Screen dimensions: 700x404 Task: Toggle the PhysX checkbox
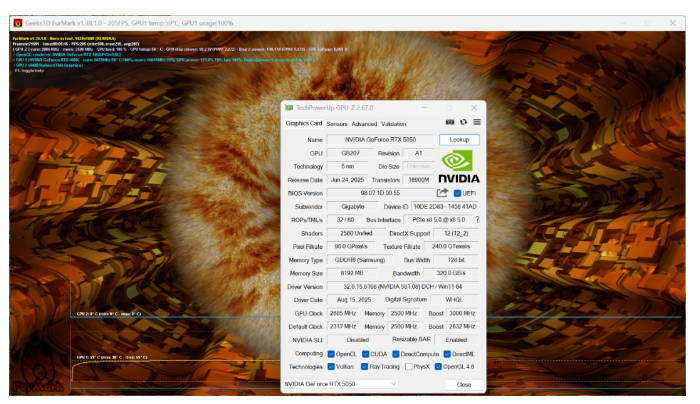(x=411, y=366)
